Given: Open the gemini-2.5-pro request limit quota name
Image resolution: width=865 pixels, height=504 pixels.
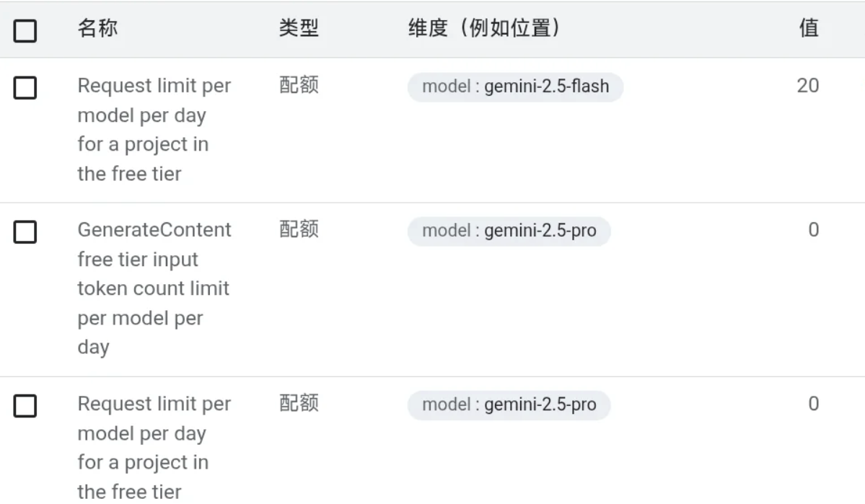Looking at the screenshot, I should (154, 448).
